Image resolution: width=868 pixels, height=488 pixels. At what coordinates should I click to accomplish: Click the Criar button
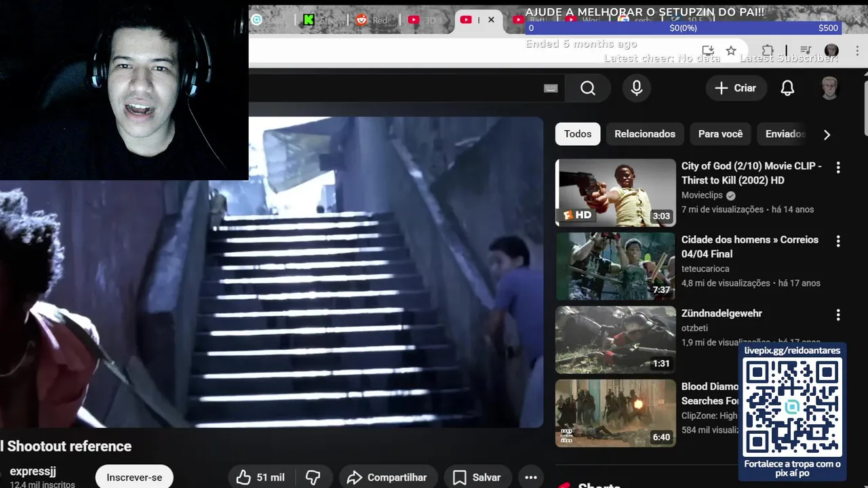[x=736, y=88]
